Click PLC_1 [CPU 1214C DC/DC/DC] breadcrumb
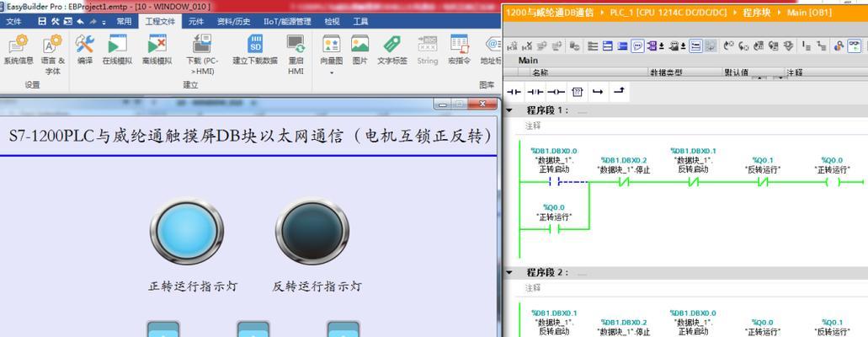This screenshot has height=337, width=868. [668, 12]
